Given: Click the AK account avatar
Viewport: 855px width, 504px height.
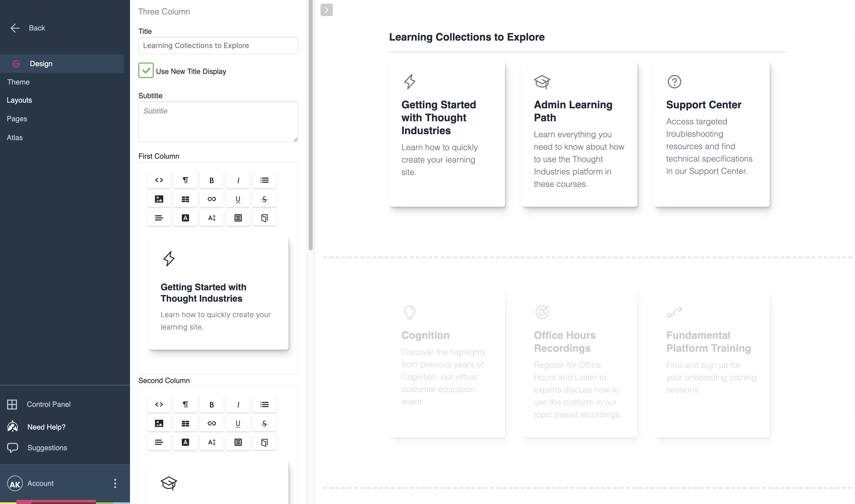Looking at the screenshot, I should coord(15,484).
